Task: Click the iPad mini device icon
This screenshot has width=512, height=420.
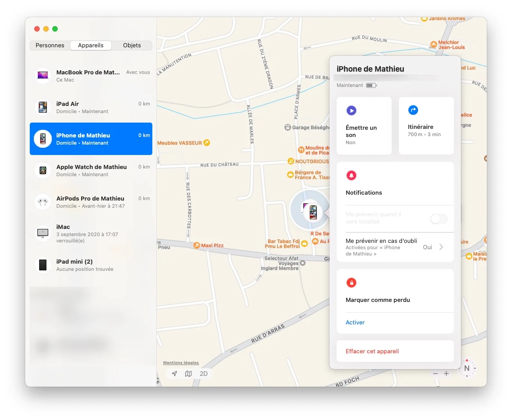Action: pyautogui.click(x=43, y=265)
